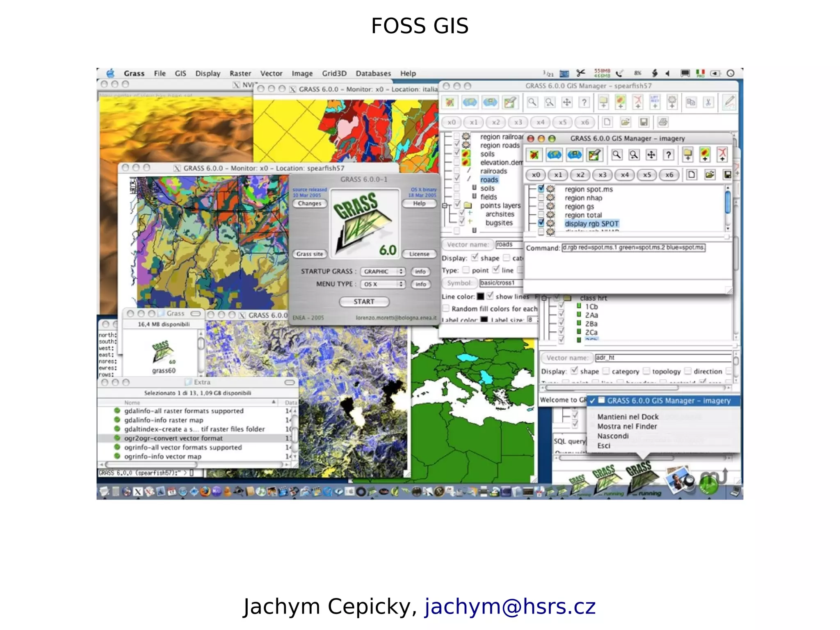Select the query tool in imagery manager

click(x=669, y=155)
